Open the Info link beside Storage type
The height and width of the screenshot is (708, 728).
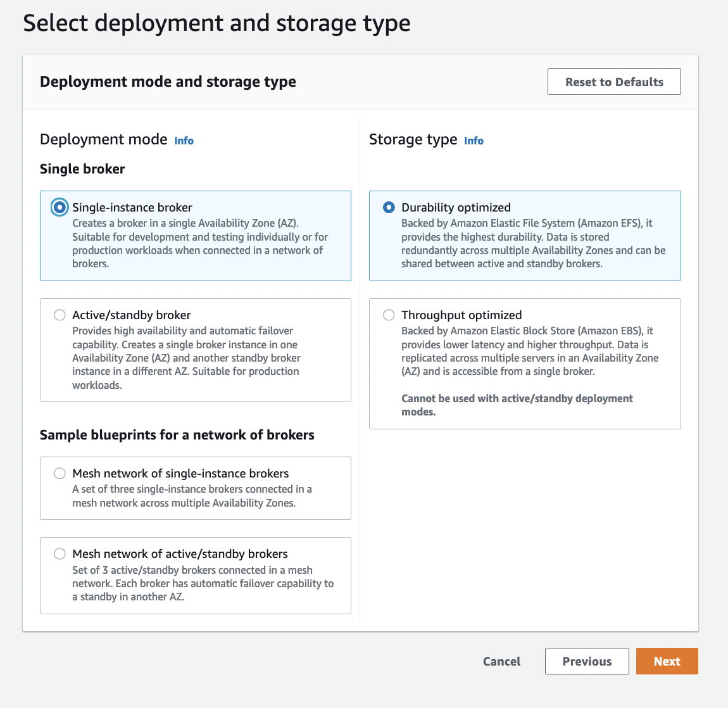474,141
